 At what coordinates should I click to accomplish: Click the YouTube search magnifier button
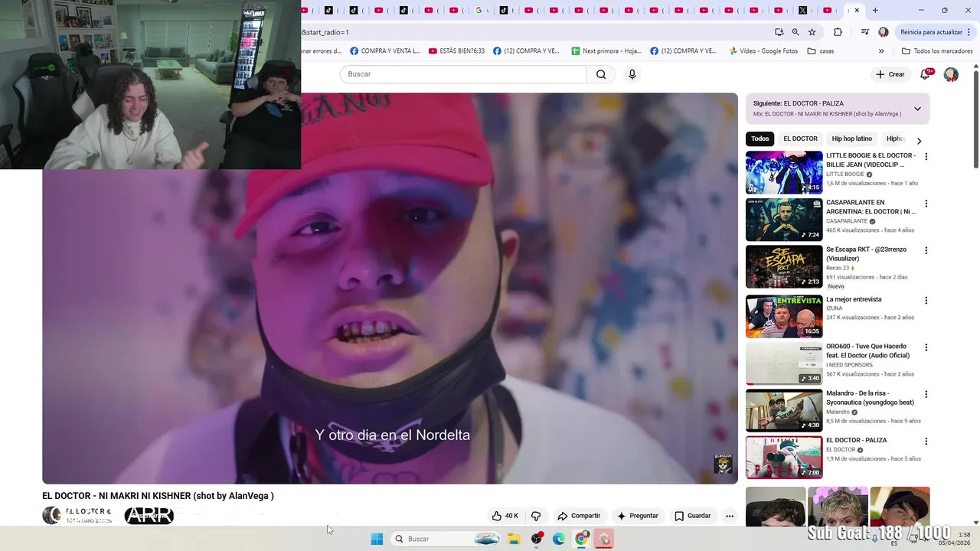(601, 74)
